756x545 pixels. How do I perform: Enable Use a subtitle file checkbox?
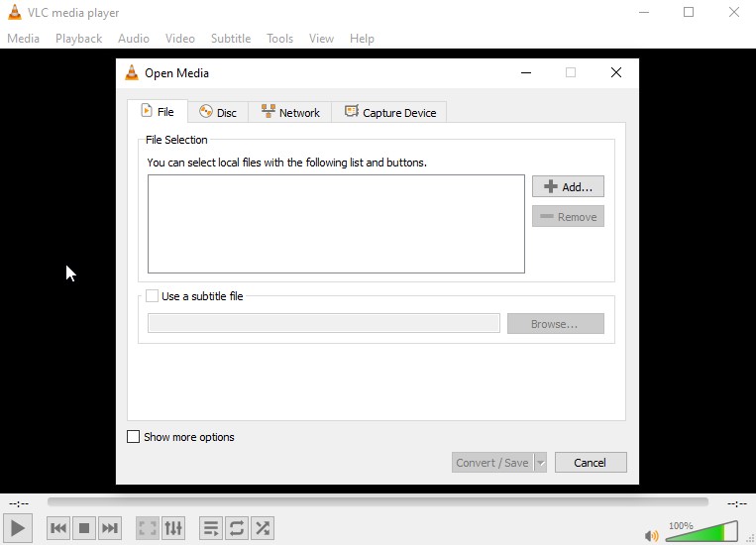point(152,296)
